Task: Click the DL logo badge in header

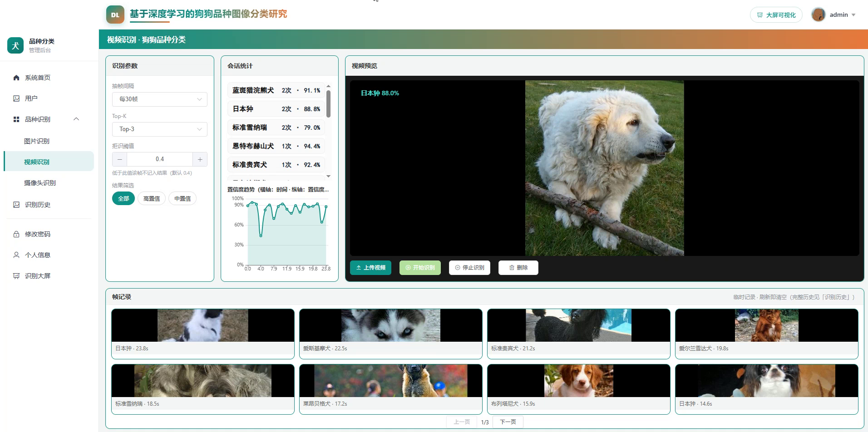Action: (x=115, y=15)
